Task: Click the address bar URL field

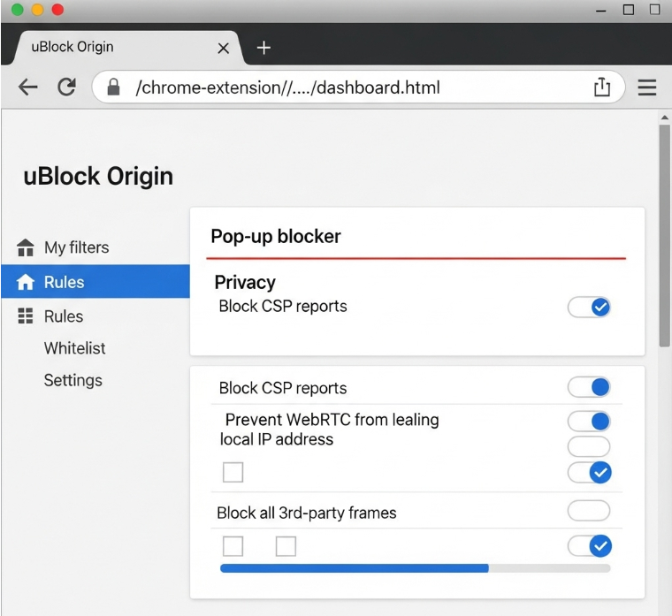Action: [354, 87]
